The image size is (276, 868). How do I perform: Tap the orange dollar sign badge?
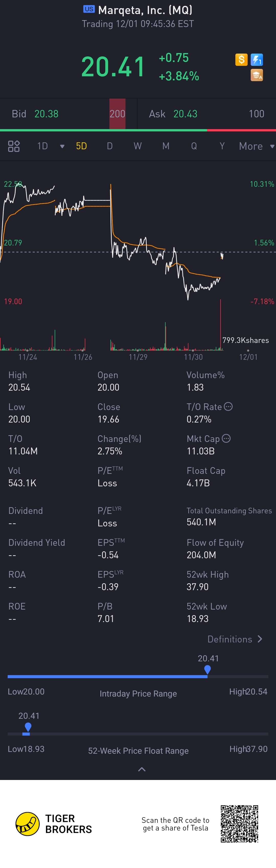(241, 60)
